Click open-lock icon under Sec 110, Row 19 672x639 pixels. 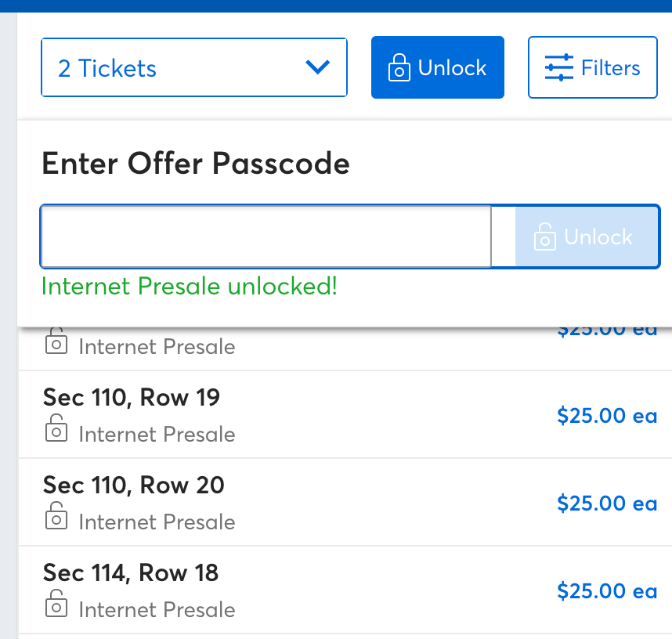(x=56, y=428)
